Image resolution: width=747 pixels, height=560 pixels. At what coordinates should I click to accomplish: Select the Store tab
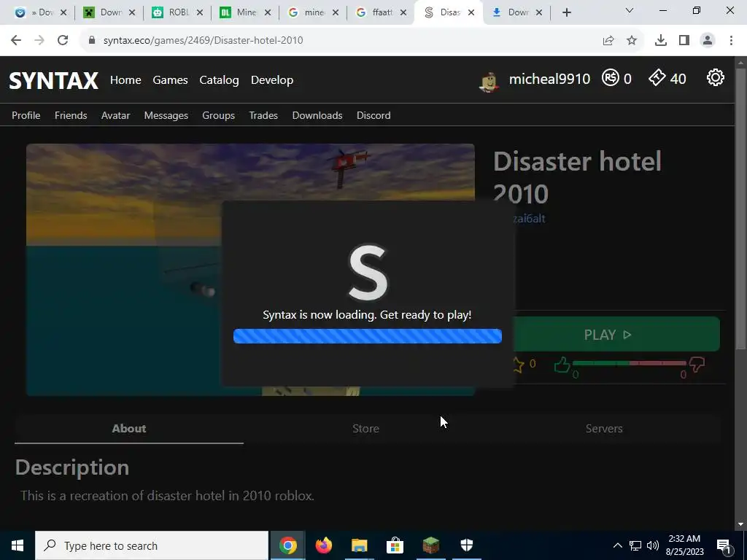coord(366,429)
